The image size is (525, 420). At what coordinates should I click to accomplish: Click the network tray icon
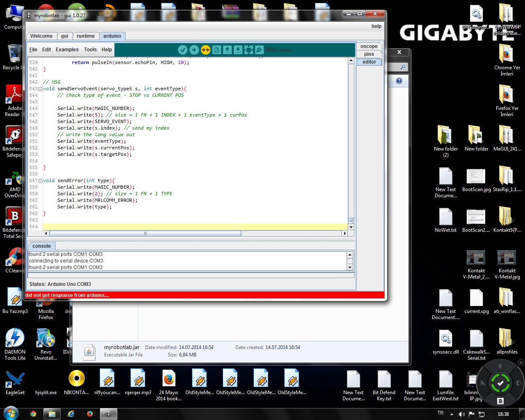coord(482,414)
